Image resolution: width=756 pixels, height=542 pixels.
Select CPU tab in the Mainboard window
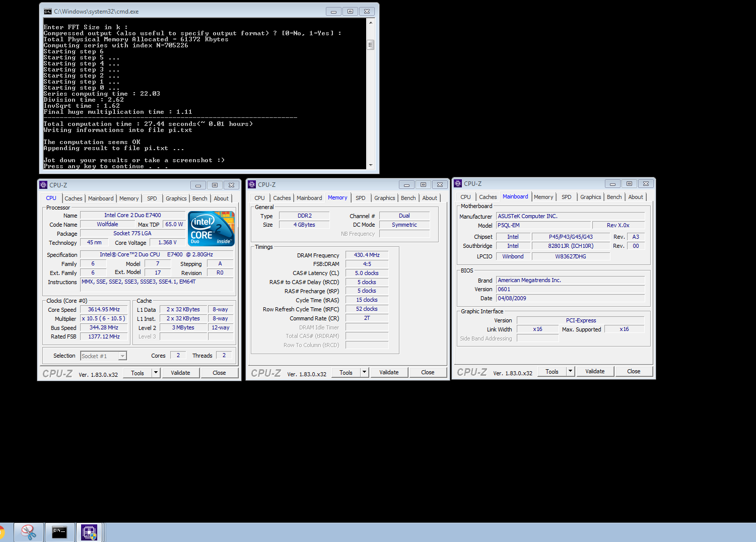tap(466, 197)
